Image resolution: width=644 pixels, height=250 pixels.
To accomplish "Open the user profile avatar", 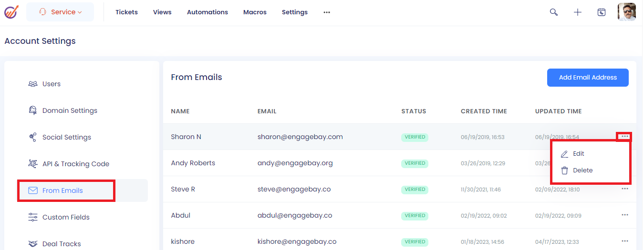I will coord(627,12).
